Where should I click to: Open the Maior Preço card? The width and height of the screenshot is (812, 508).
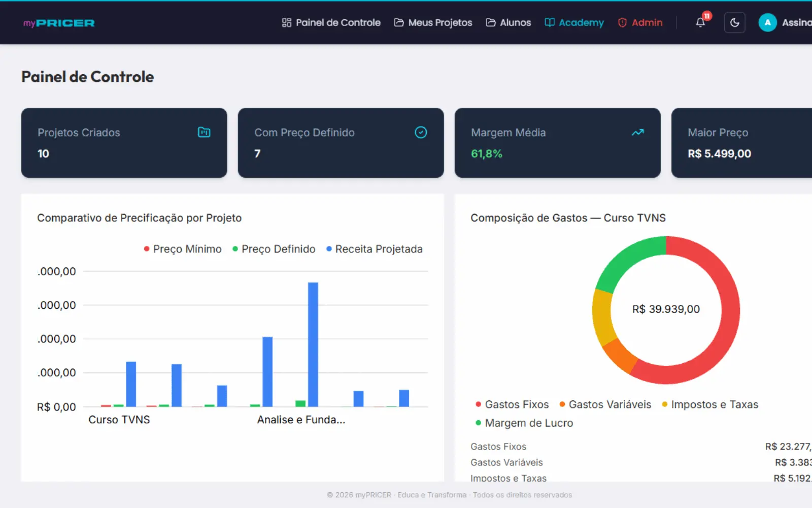pyautogui.click(x=742, y=143)
